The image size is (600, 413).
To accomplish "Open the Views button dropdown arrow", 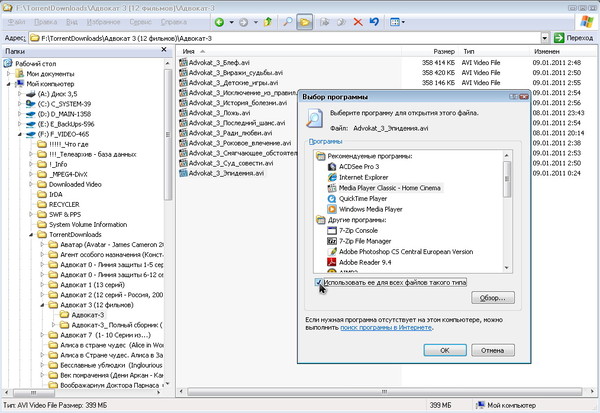I will pos(403,22).
